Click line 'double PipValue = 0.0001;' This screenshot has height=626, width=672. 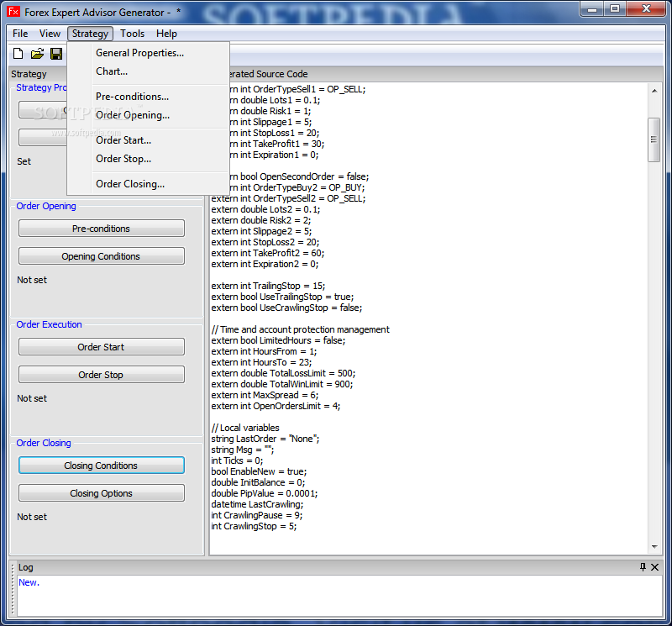click(x=264, y=493)
